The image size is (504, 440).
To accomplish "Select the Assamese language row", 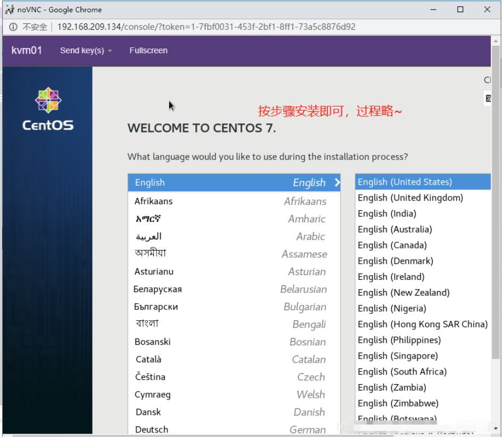I will [x=234, y=254].
